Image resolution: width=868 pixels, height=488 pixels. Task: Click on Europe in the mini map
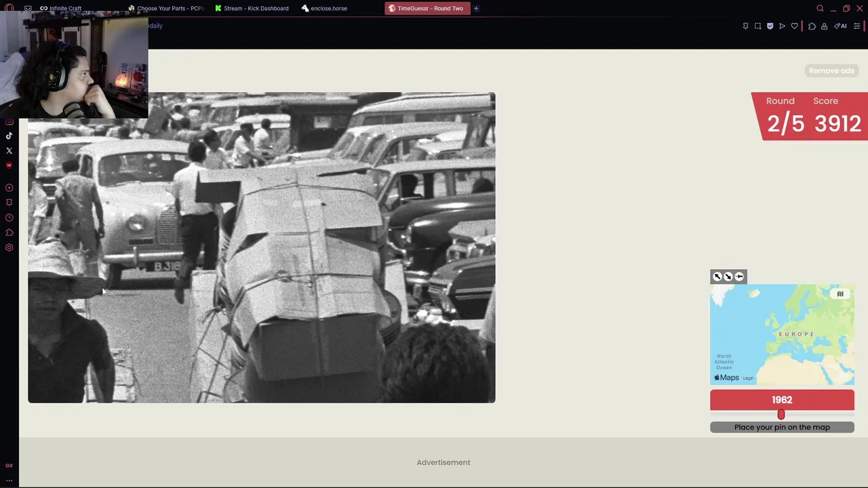coord(796,334)
